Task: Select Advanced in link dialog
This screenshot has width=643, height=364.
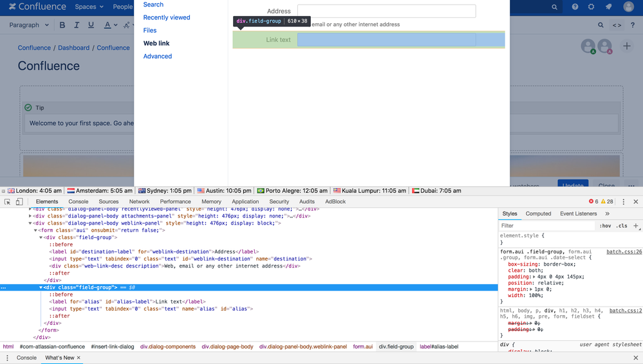Action: (158, 56)
